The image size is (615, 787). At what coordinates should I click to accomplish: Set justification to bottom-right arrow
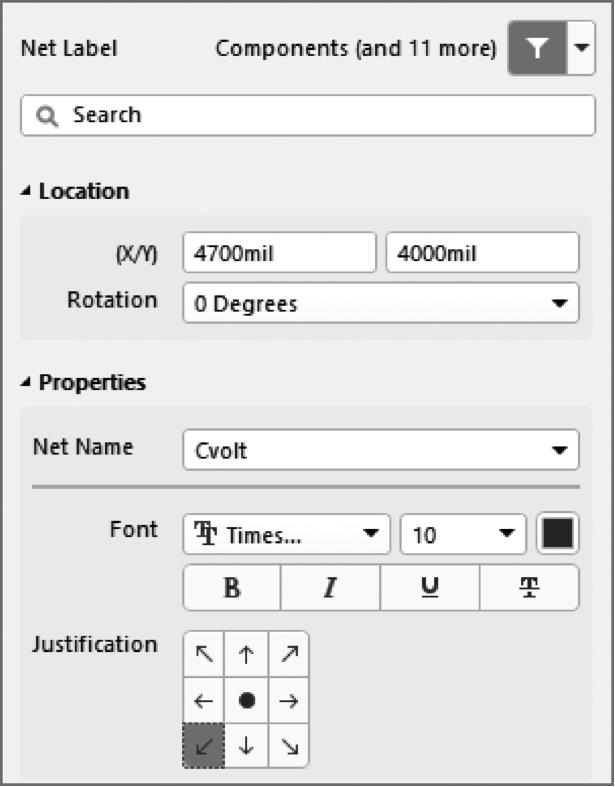289,746
